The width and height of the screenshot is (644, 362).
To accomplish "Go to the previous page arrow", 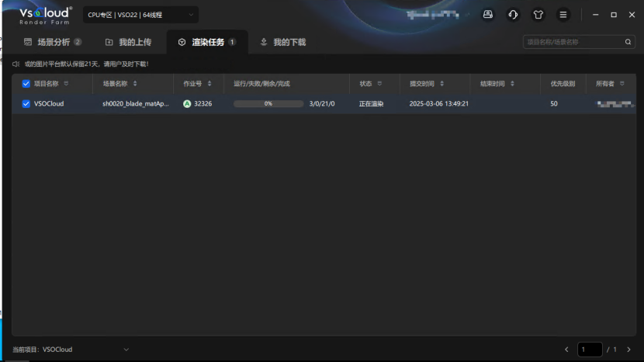I will click(x=566, y=350).
